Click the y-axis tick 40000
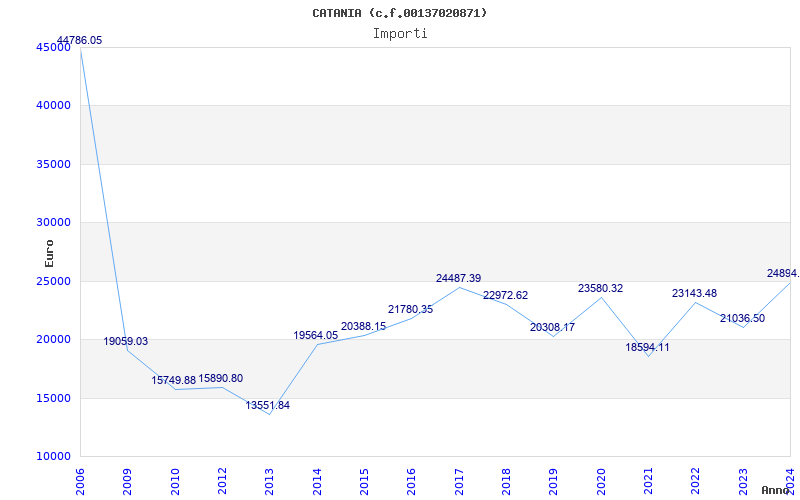 click(x=53, y=106)
